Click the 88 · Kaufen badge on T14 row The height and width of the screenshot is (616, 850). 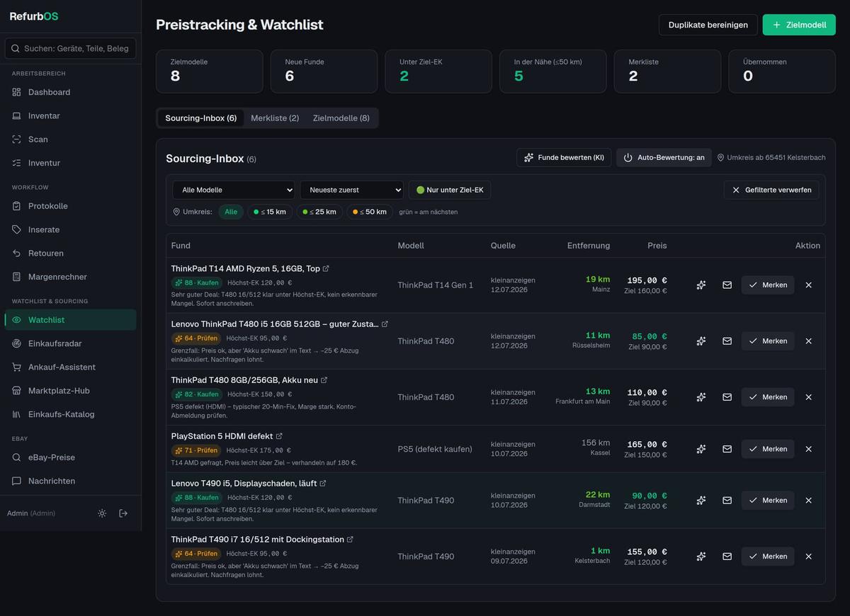(x=197, y=283)
